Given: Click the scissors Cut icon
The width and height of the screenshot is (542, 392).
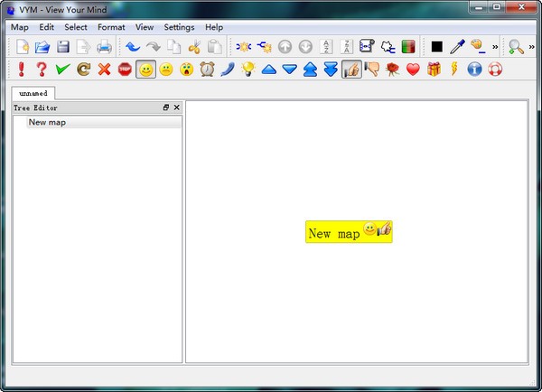Looking at the screenshot, I should [x=193, y=47].
